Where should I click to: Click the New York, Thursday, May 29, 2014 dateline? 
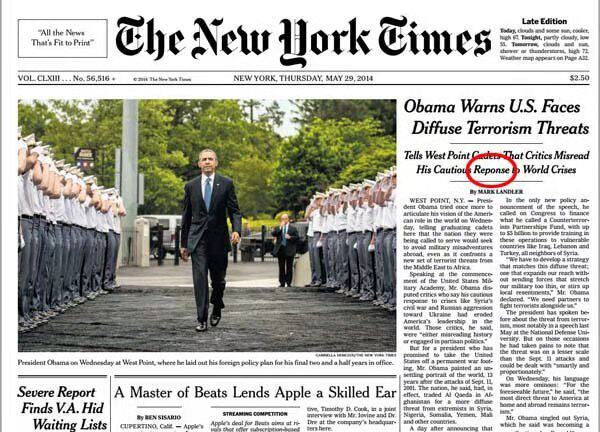click(x=303, y=78)
